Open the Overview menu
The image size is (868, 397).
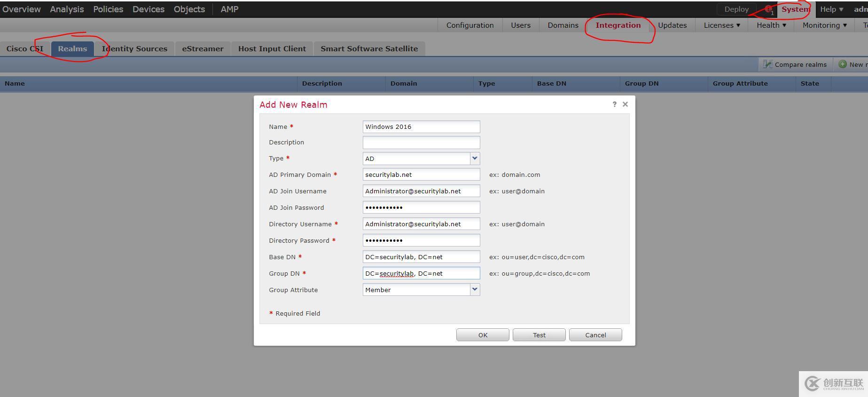(22, 9)
